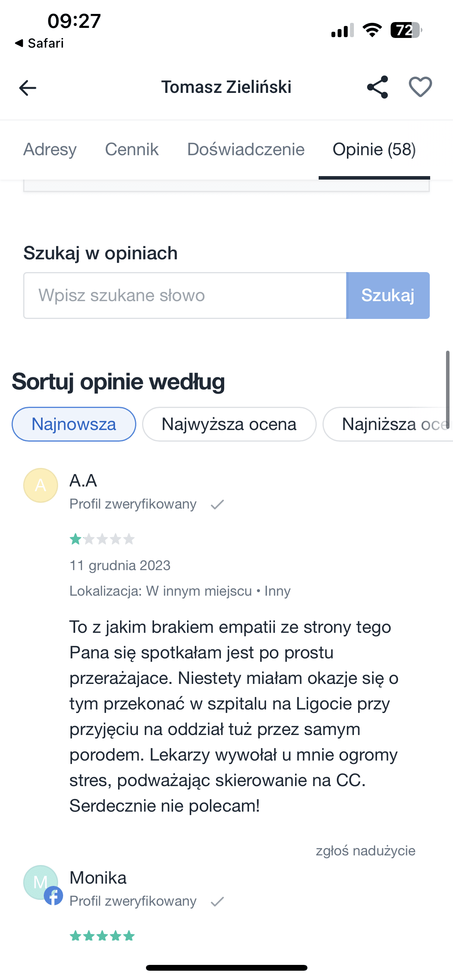Open the Adresy tab
The width and height of the screenshot is (453, 980).
[x=50, y=149]
